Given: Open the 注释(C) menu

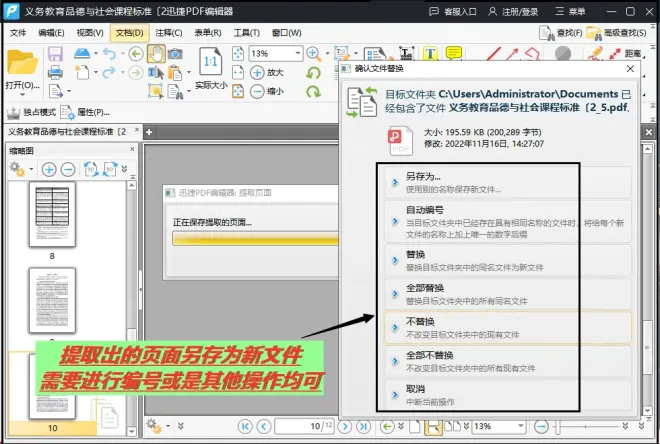Looking at the screenshot, I should [168, 33].
